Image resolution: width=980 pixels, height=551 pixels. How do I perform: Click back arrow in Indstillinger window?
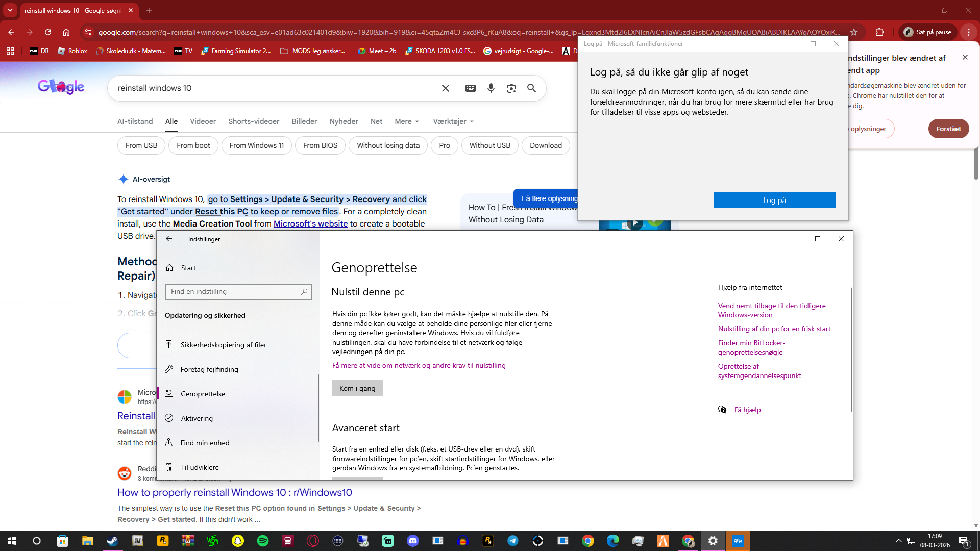tap(169, 239)
